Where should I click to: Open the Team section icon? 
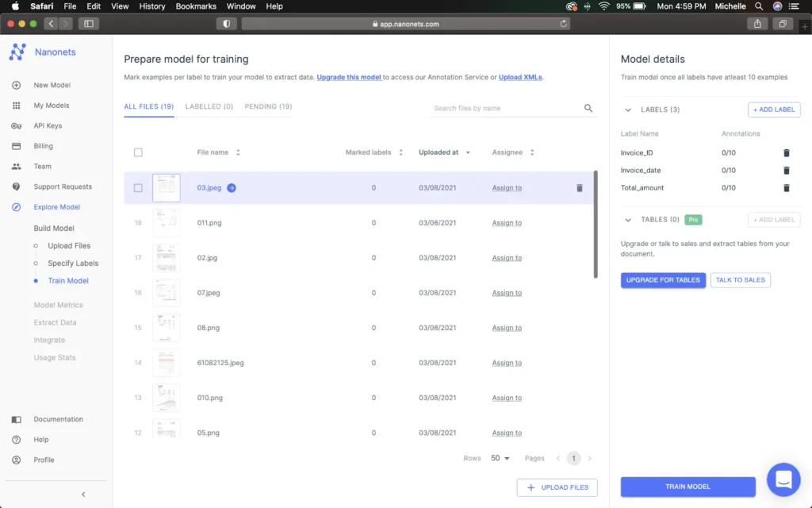(x=17, y=166)
